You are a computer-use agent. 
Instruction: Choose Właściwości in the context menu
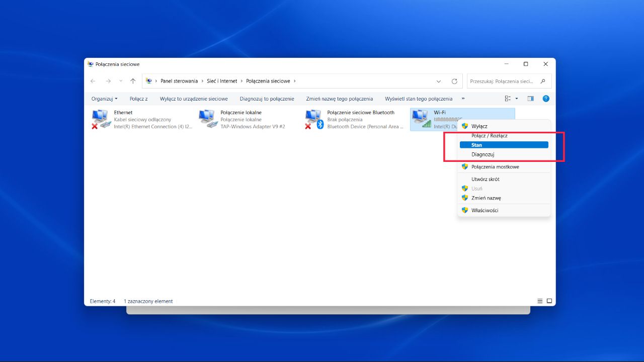coord(485,210)
